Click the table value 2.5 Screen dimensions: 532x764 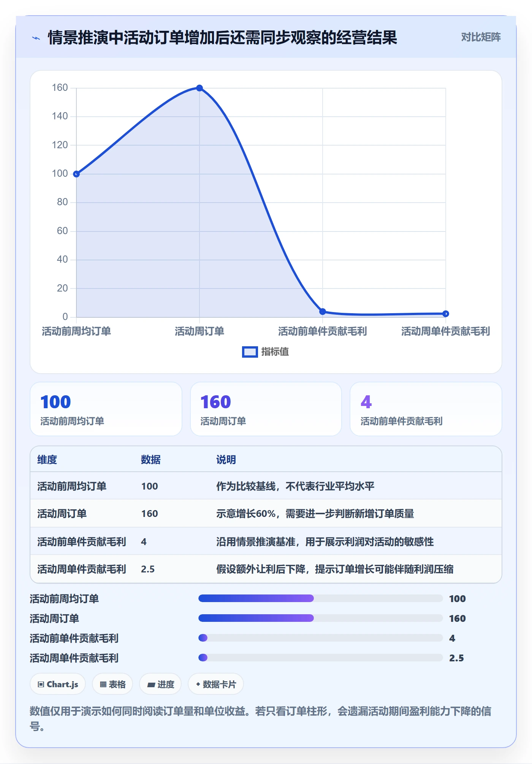(148, 569)
